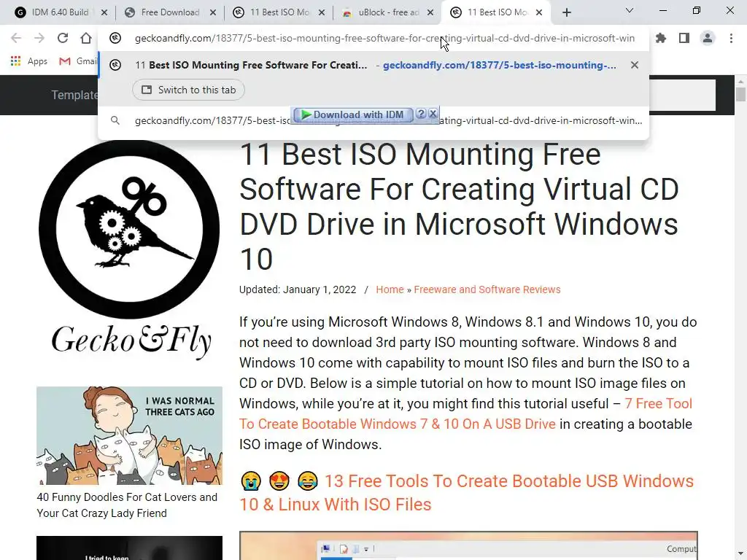Close the Free Download tab
This screenshot has height=560, width=747.
coord(213,13)
